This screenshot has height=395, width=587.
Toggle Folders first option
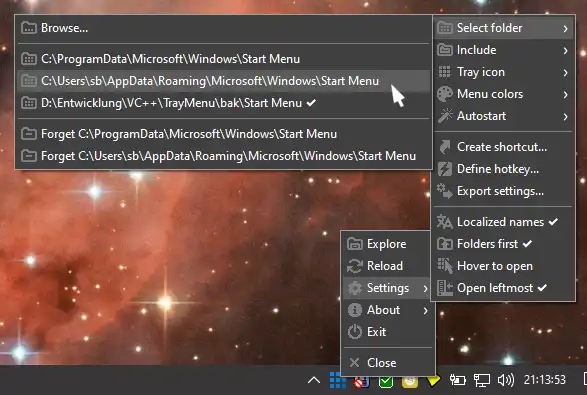503,244
